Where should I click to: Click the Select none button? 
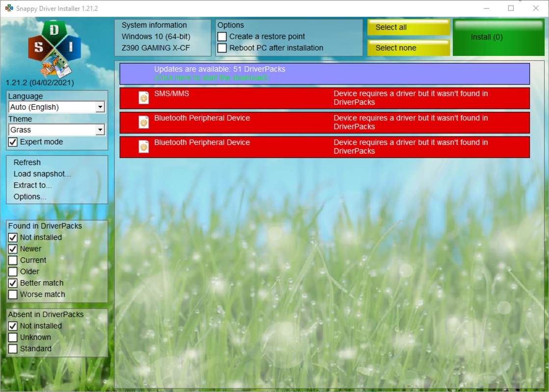coord(408,48)
